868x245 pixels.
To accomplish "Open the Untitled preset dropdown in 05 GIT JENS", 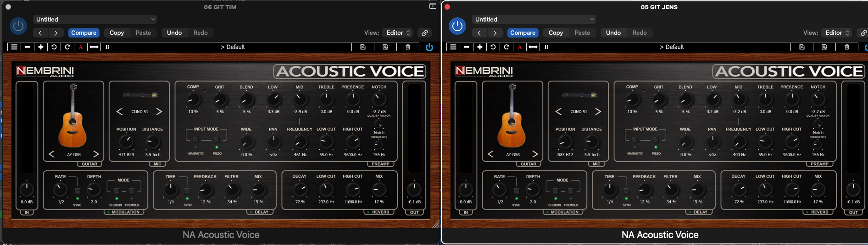I will 534,19.
